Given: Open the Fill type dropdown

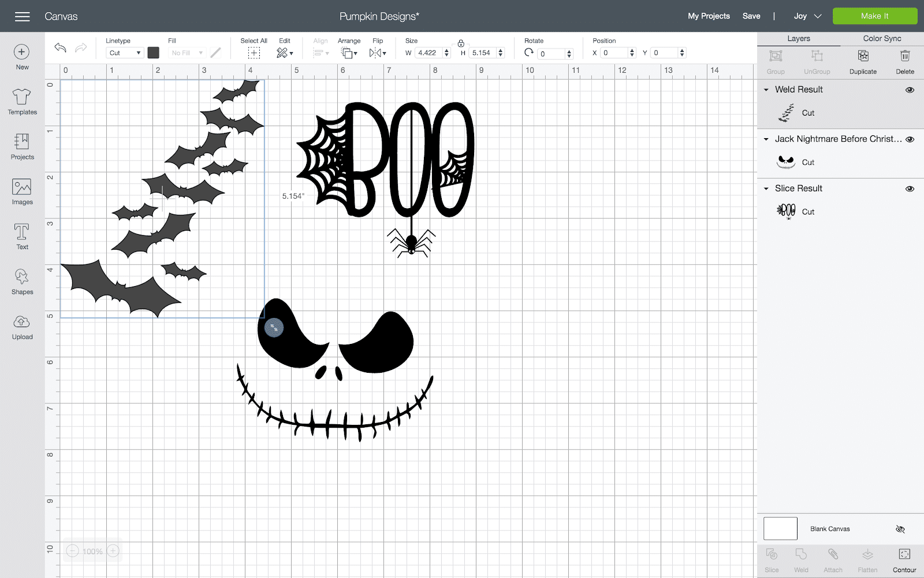Looking at the screenshot, I should [x=187, y=53].
